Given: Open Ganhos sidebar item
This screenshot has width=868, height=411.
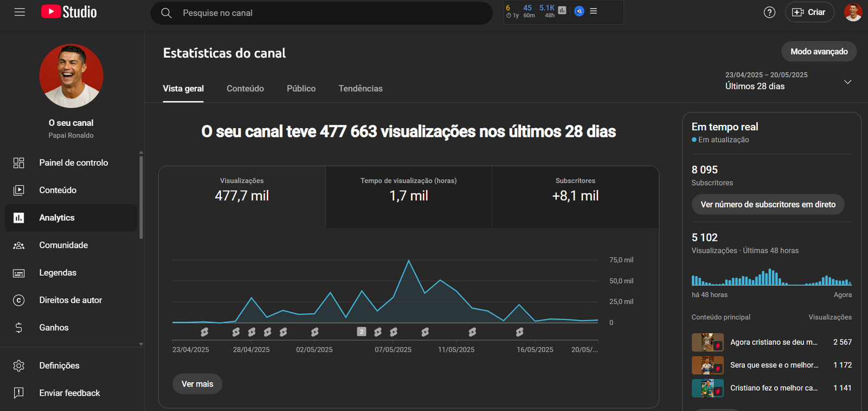Looking at the screenshot, I should click(x=71, y=327).
